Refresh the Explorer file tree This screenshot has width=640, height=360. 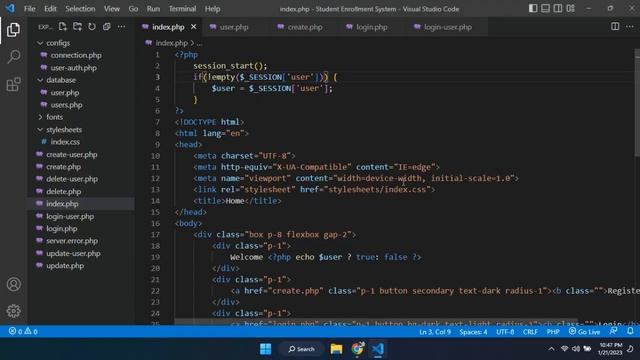92,27
